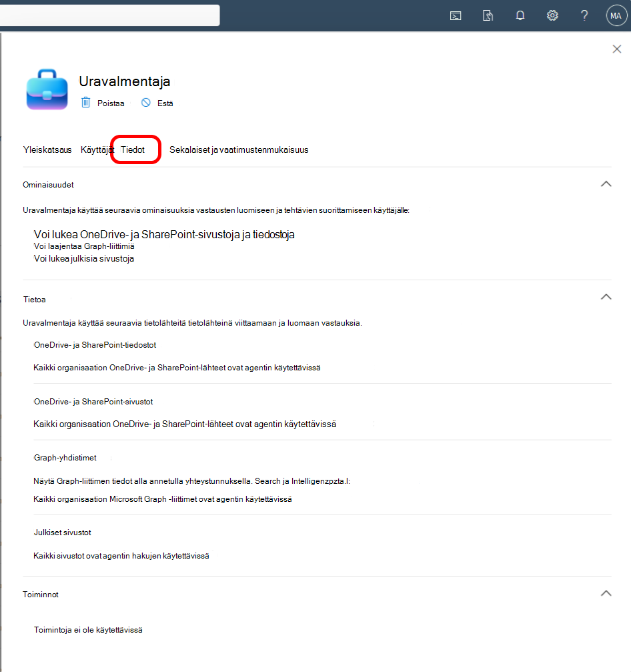
Task: Switch to the Yleiskatsaus tab
Action: pos(47,150)
